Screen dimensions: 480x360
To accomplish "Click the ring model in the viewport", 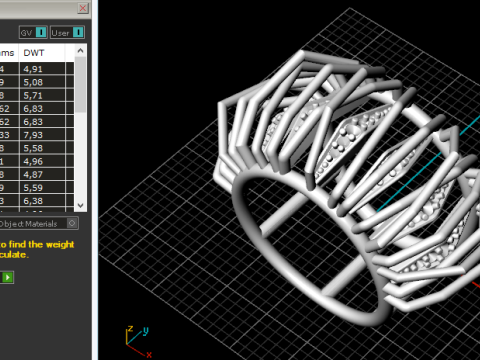I will pyautogui.click(x=347, y=187).
